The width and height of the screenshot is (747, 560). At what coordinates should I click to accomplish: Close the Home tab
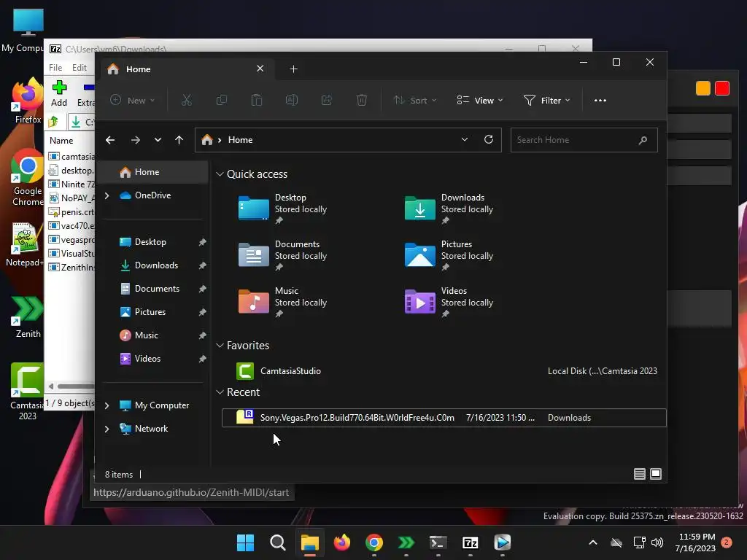pyautogui.click(x=260, y=69)
